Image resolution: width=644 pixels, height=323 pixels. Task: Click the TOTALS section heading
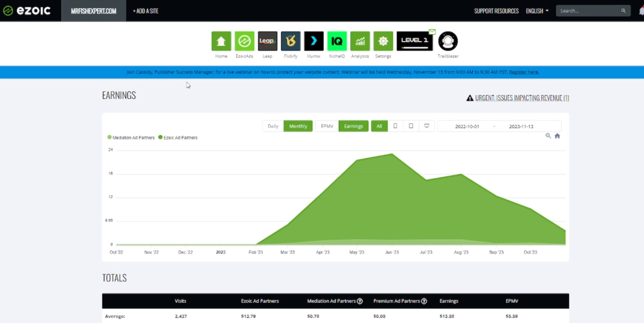[x=115, y=278]
